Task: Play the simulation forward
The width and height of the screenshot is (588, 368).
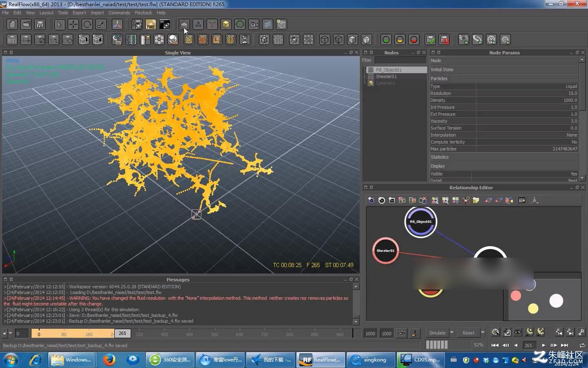Action: [543, 345]
